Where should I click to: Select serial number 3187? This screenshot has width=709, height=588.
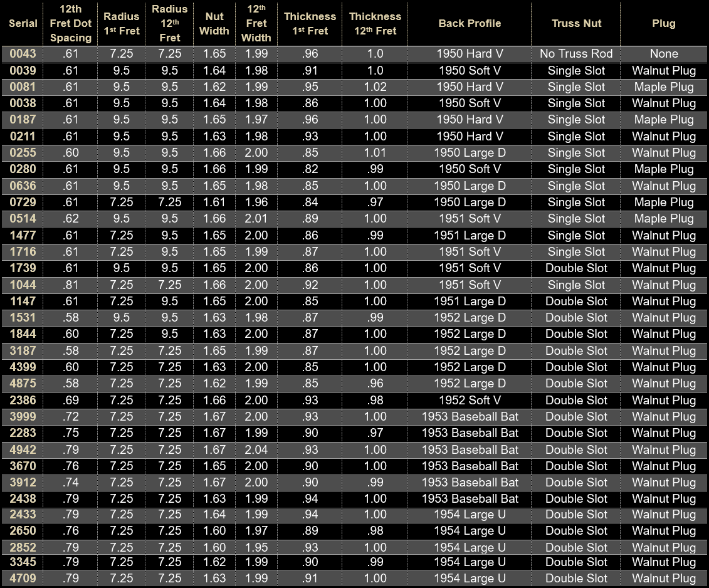[x=23, y=350]
